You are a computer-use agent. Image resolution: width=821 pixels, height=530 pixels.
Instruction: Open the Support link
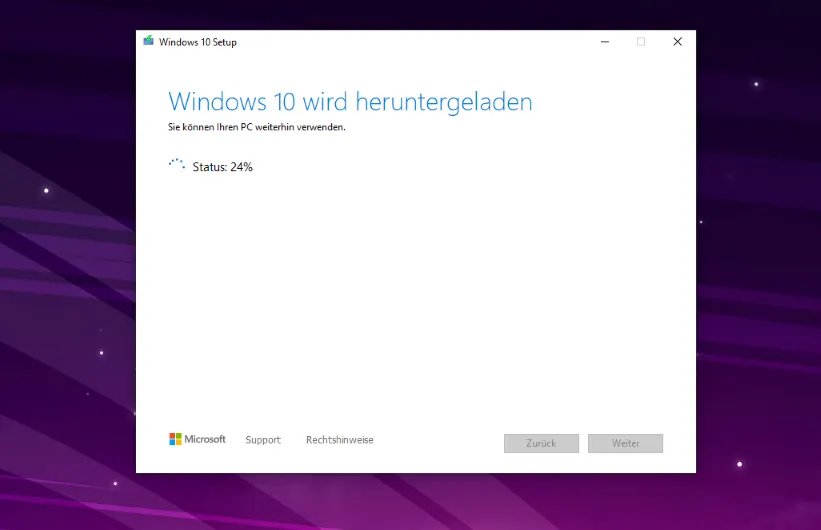click(x=263, y=440)
